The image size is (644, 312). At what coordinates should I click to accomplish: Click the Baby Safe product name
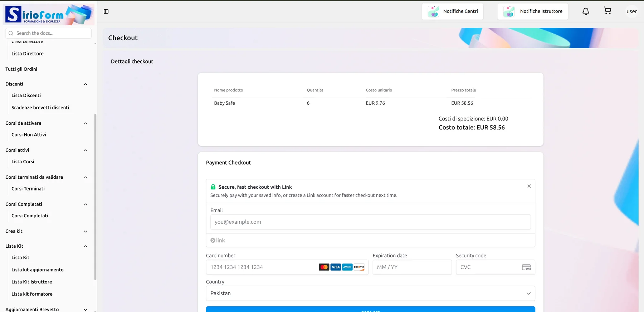225,103
